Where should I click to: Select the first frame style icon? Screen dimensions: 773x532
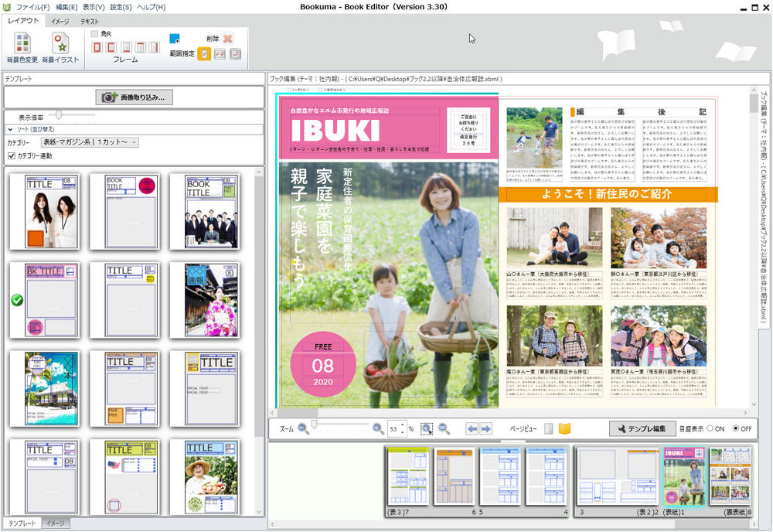coord(97,48)
